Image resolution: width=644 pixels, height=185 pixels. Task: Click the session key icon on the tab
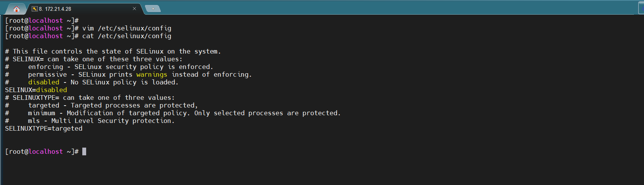(35, 9)
